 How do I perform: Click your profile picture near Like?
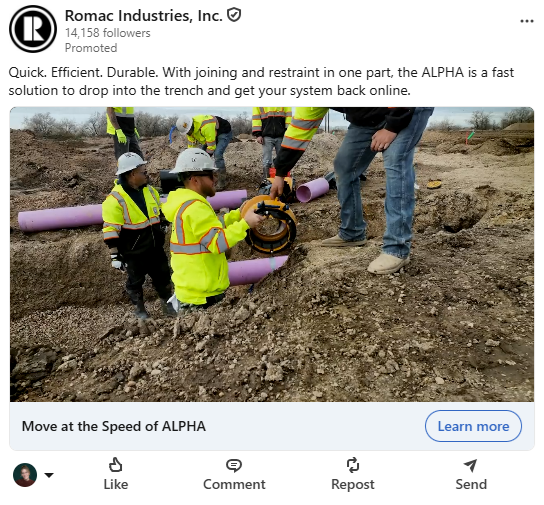(x=25, y=475)
